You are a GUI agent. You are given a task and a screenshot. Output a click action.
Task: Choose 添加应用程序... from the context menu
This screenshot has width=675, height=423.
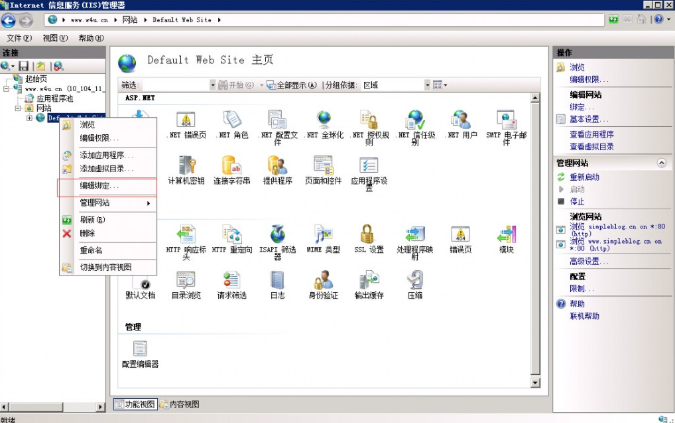[107, 155]
